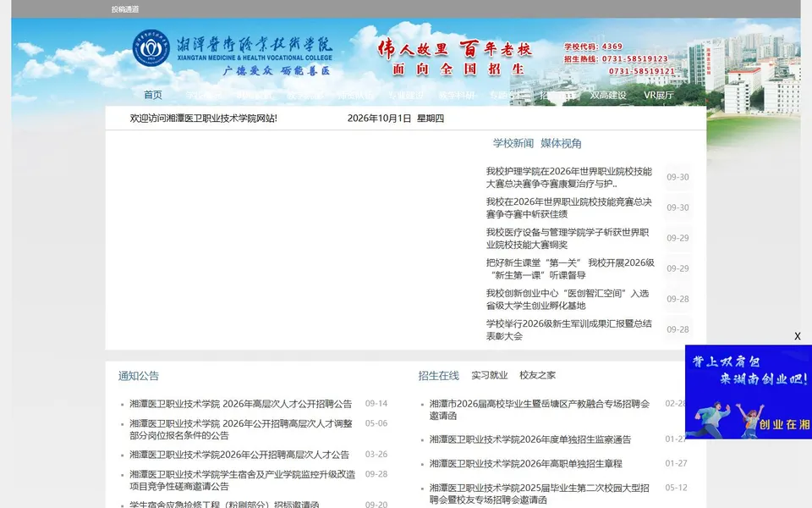The height and width of the screenshot is (508, 812).
Task: Click the college emblem logo
Action: coord(151,48)
